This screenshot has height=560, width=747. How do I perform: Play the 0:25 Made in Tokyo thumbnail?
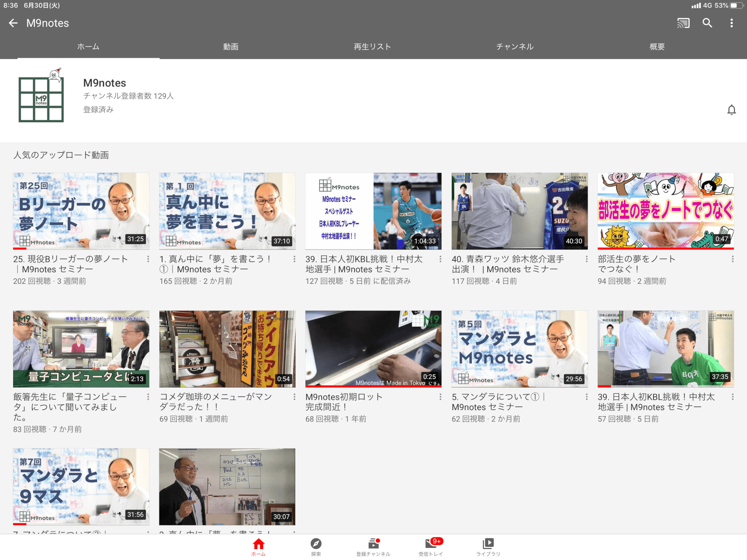(x=373, y=349)
